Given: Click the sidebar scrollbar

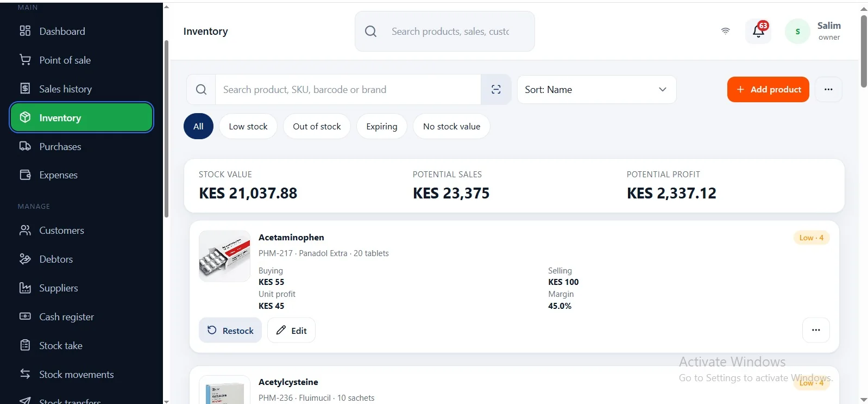Looking at the screenshot, I should tap(166, 129).
